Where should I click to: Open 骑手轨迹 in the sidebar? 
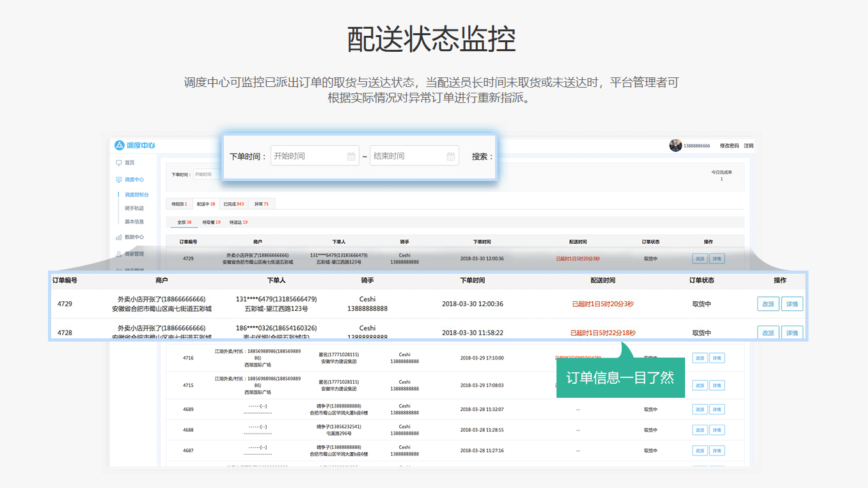(134, 209)
